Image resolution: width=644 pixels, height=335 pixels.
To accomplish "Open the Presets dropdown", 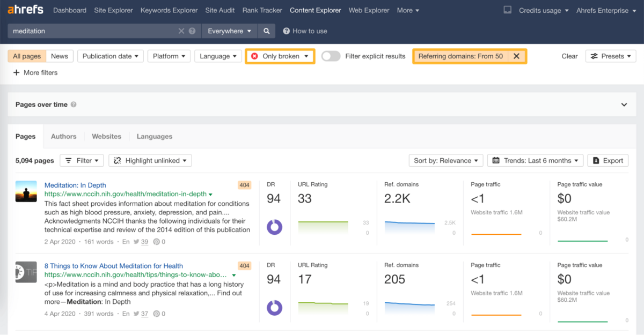I will tap(611, 56).
